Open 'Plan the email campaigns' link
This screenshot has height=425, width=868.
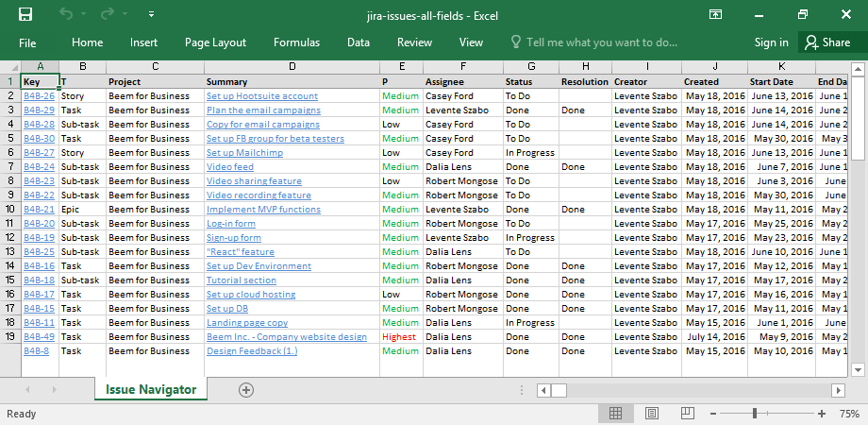tap(263, 110)
